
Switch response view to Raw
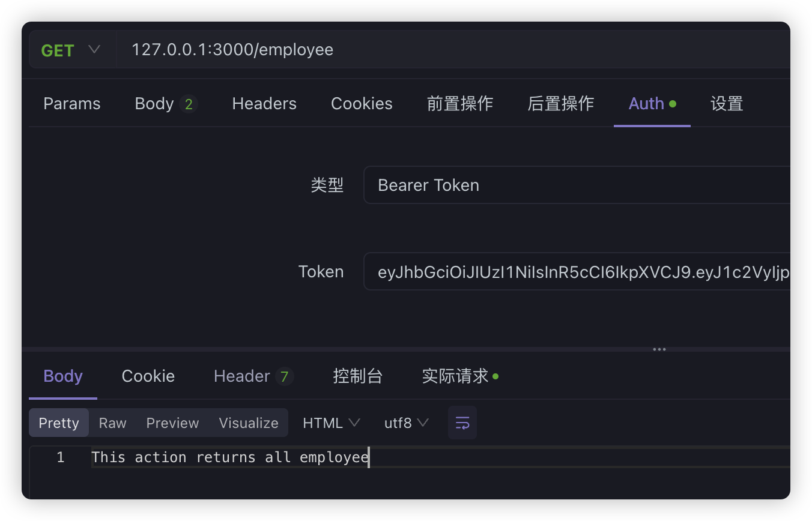pos(112,423)
